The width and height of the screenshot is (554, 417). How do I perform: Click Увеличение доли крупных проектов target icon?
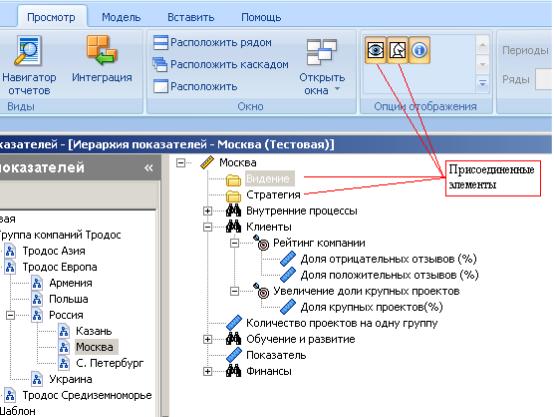click(x=261, y=290)
